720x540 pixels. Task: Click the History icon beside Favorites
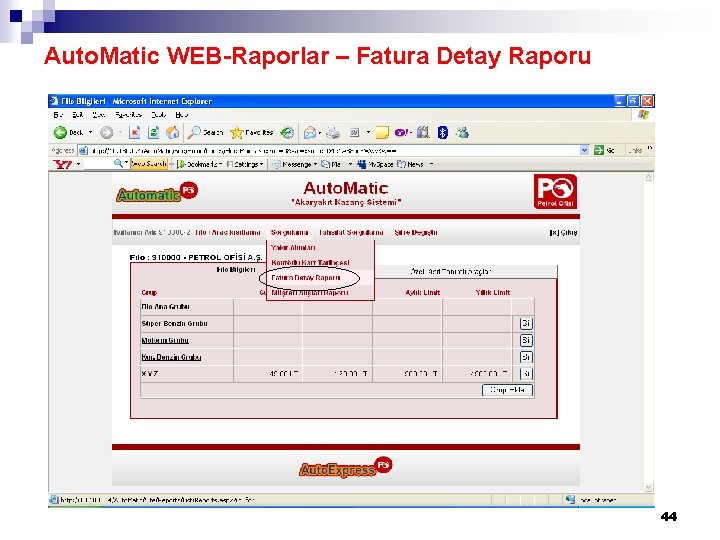(287, 133)
